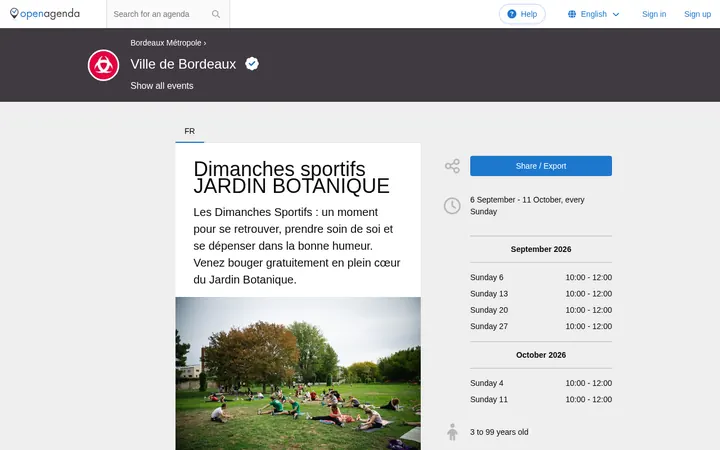Open the English language dropdown
Screen dimensions: 720x450
(594, 14)
